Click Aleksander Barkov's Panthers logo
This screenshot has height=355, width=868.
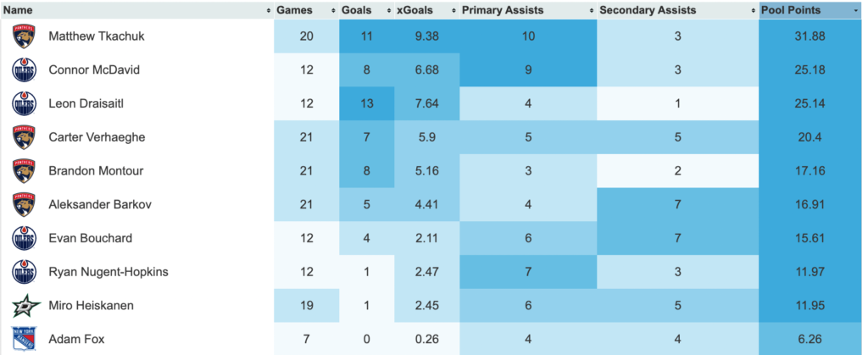pos(24,204)
